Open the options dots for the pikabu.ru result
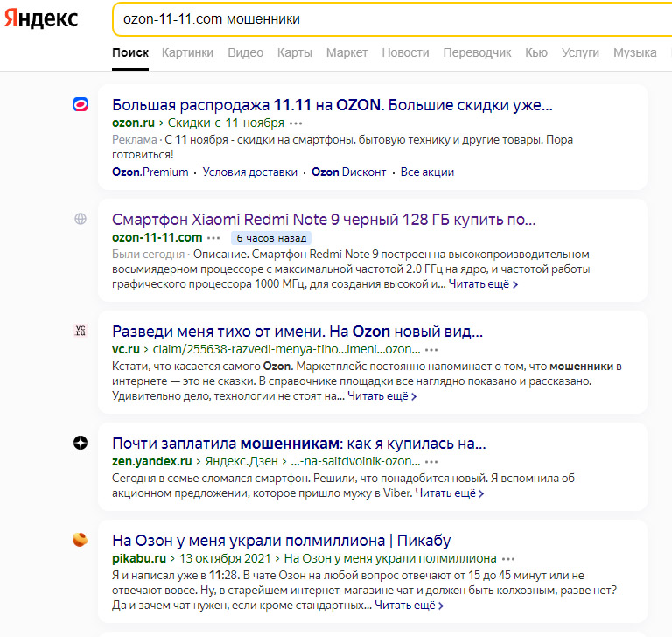Screen dimensions: 672x637 coord(507,559)
